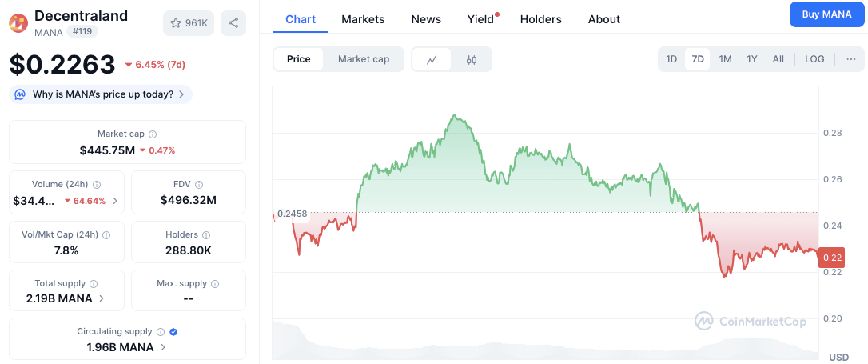Select the 1M time range
The width and height of the screenshot is (868, 364).
tap(725, 59)
